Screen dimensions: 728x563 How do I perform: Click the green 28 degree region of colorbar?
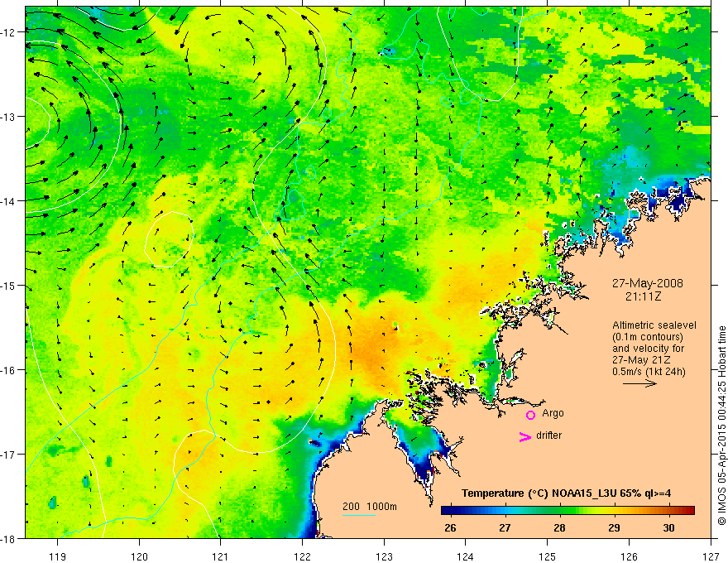(560, 511)
